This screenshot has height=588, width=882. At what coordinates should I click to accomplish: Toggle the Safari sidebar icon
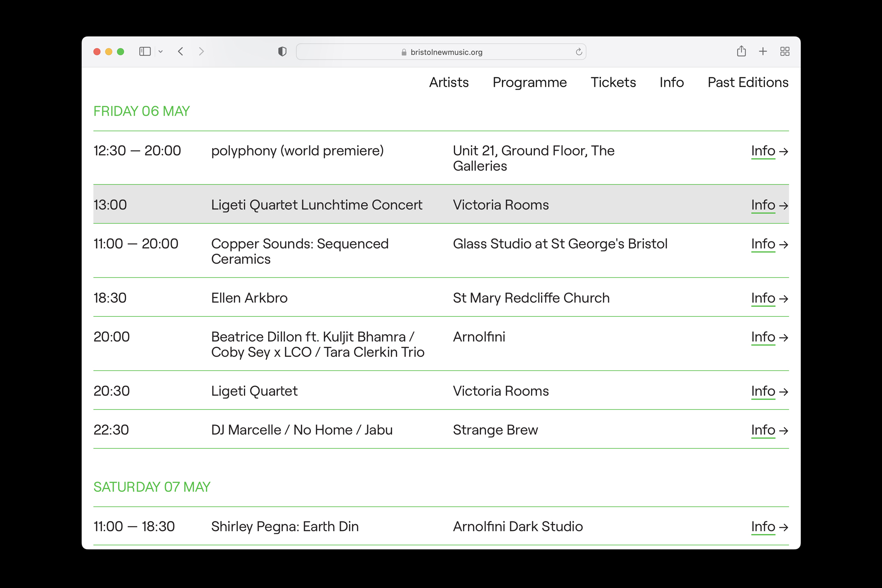coord(145,52)
